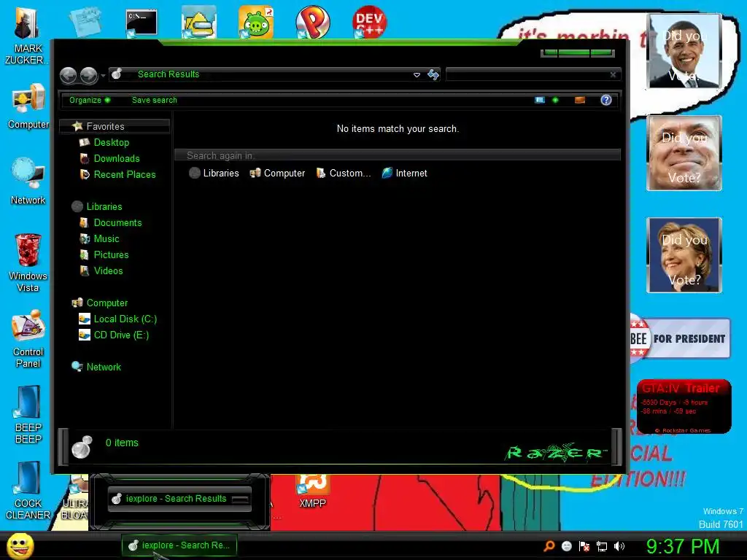Screen dimensions: 747x560
Task: Select the iexplore Search Results taskbar preview
Action: [x=179, y=499]
